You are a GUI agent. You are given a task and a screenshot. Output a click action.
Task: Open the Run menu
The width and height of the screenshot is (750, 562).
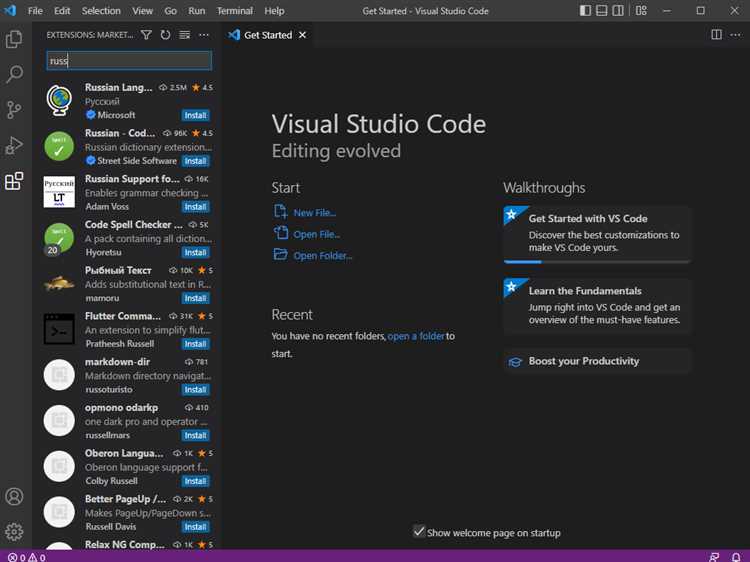point(196,11)
